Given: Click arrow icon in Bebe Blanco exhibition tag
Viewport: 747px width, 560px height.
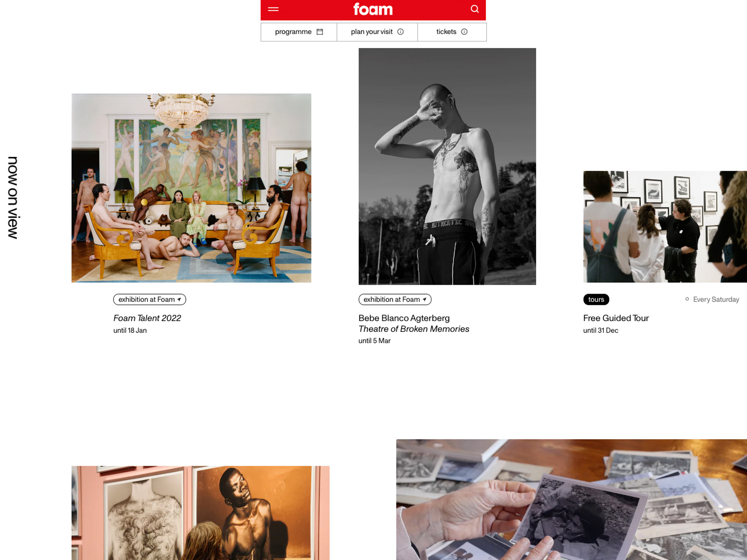Looking at the screenshot, I should 424,300.
